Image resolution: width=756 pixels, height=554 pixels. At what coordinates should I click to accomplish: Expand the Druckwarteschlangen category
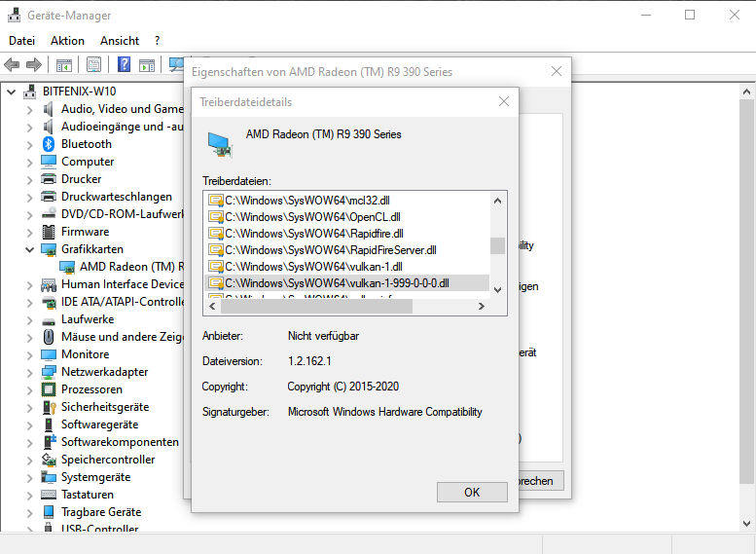point(30,198)
